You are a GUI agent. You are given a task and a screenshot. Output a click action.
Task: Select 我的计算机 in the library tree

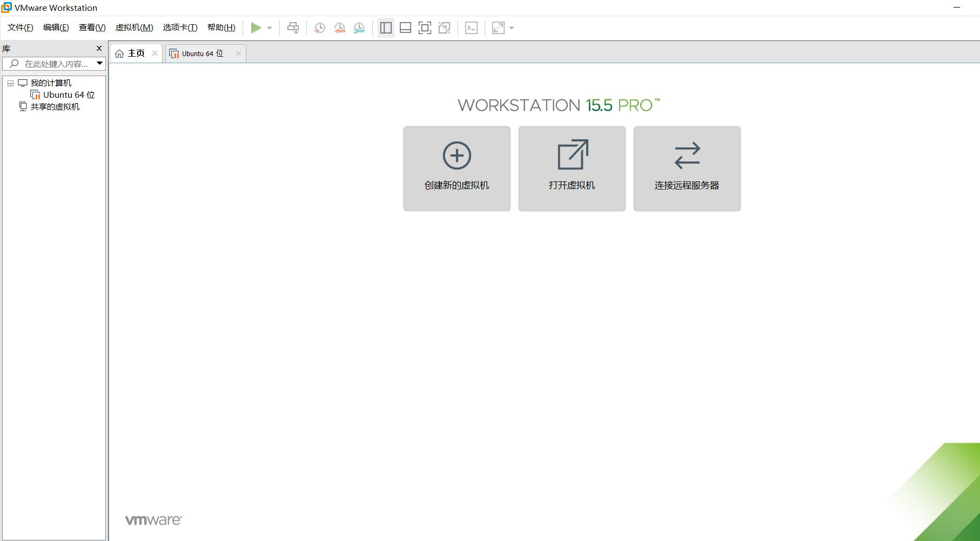51,83
